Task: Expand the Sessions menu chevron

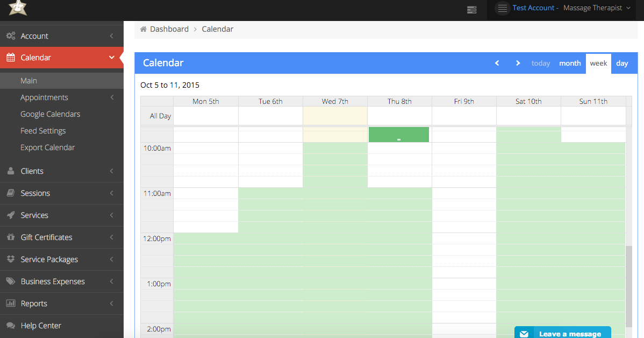Action: click(112, 193)
